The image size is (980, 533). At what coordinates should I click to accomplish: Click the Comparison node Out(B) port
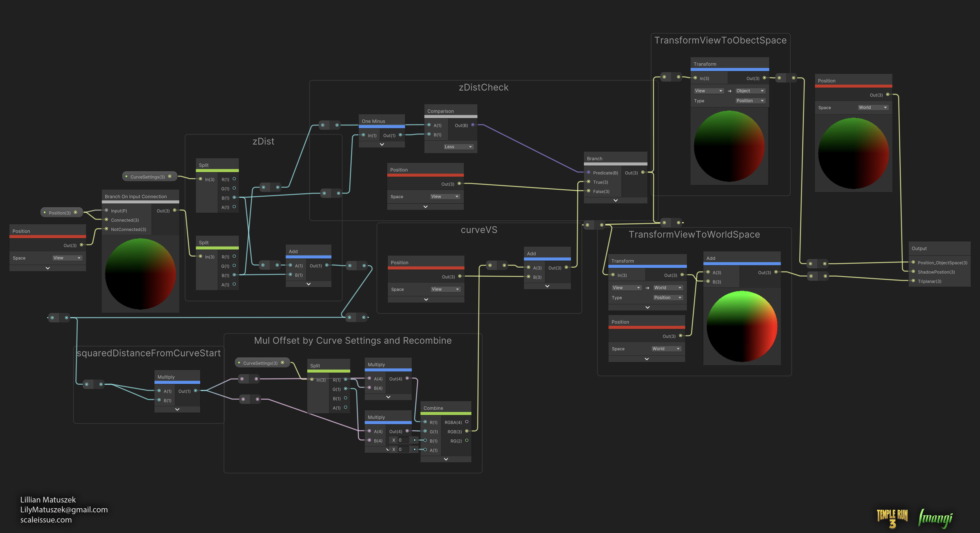click(473, 125)
